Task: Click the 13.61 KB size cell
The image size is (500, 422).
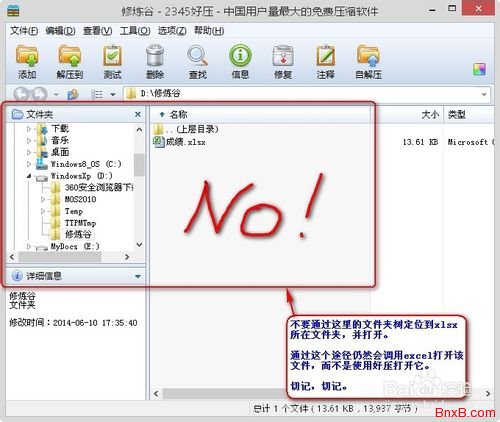Action: coord(420,142)
